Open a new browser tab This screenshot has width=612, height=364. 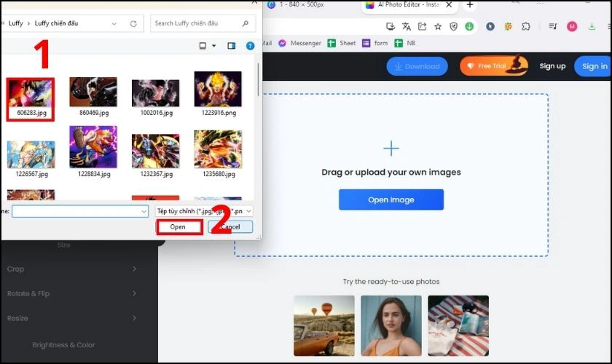coord(470,4)
